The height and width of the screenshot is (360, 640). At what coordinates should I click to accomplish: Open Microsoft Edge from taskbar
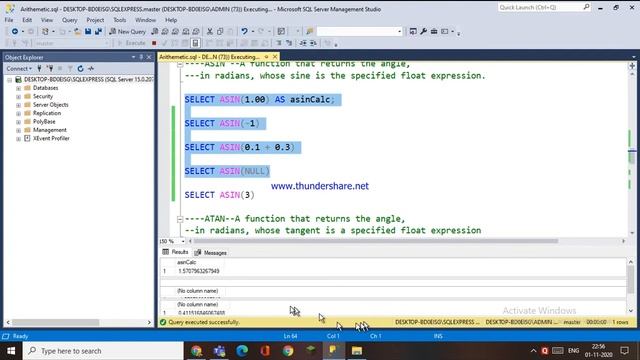click(242, 351)
